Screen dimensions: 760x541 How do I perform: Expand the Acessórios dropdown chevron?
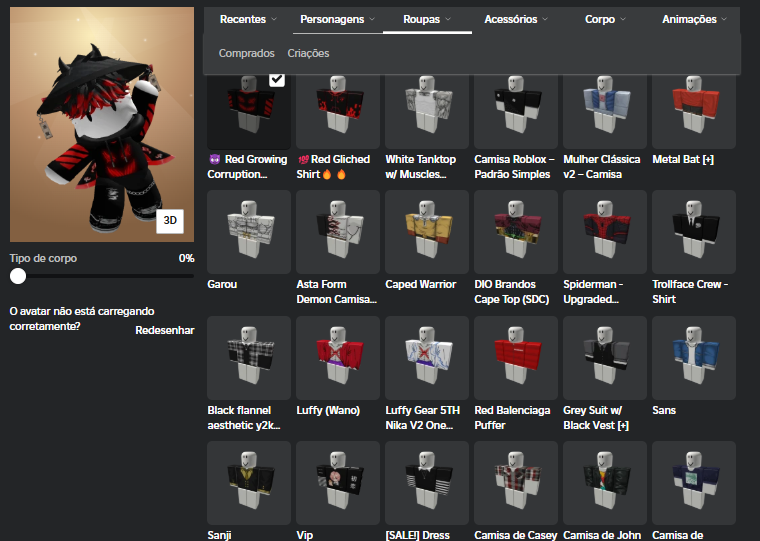tap(545, 19)
